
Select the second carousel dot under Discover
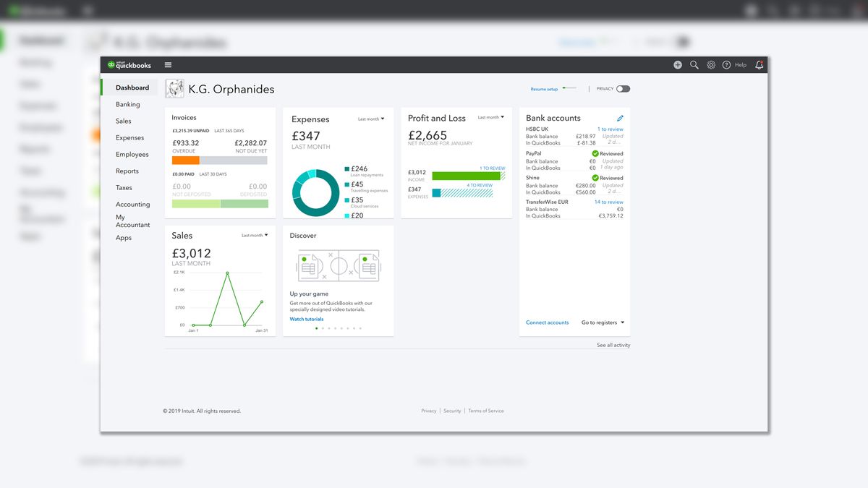coord(321,328)
